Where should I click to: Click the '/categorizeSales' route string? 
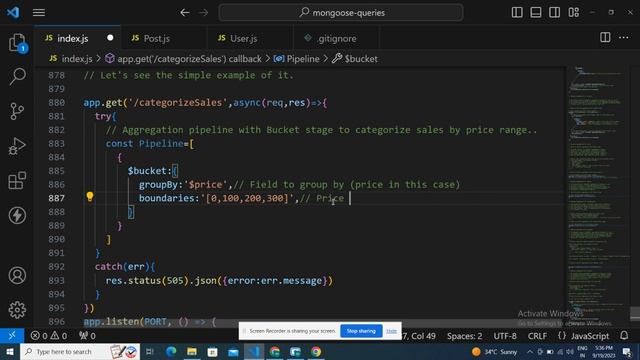pyautogui.click(x=178, y=102)
